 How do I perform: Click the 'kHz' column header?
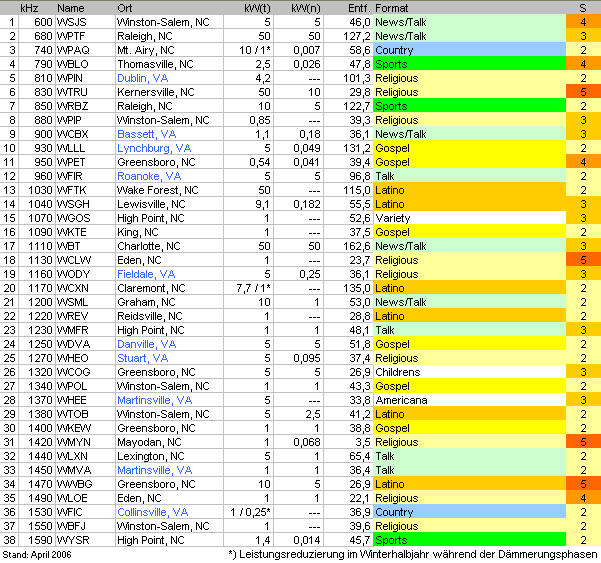coord(29,8)
